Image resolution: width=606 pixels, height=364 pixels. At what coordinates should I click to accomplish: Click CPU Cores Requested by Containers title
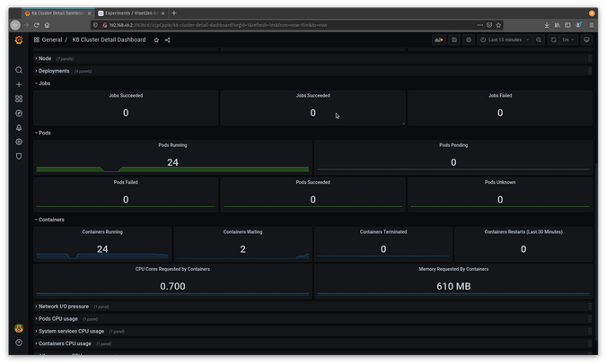[172, 269]
